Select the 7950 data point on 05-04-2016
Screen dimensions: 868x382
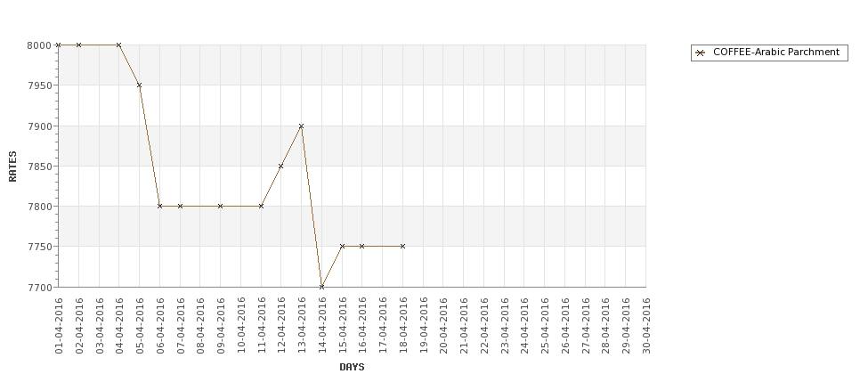[x=139, y=85]
